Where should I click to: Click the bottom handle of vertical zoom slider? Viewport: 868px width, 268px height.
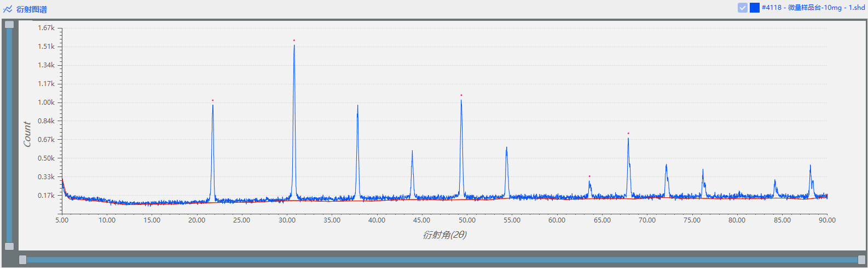click(x=9, y=246)
